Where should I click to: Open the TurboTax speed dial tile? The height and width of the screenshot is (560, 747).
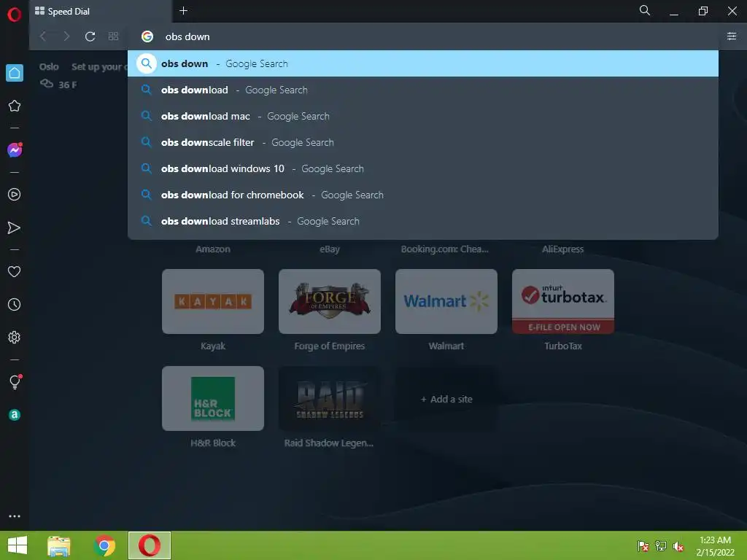[563, 301]
